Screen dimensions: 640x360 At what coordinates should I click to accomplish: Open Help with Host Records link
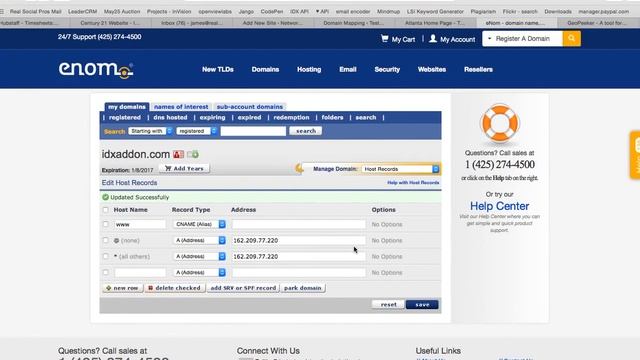pyautogui.click(x=413, y=182)
